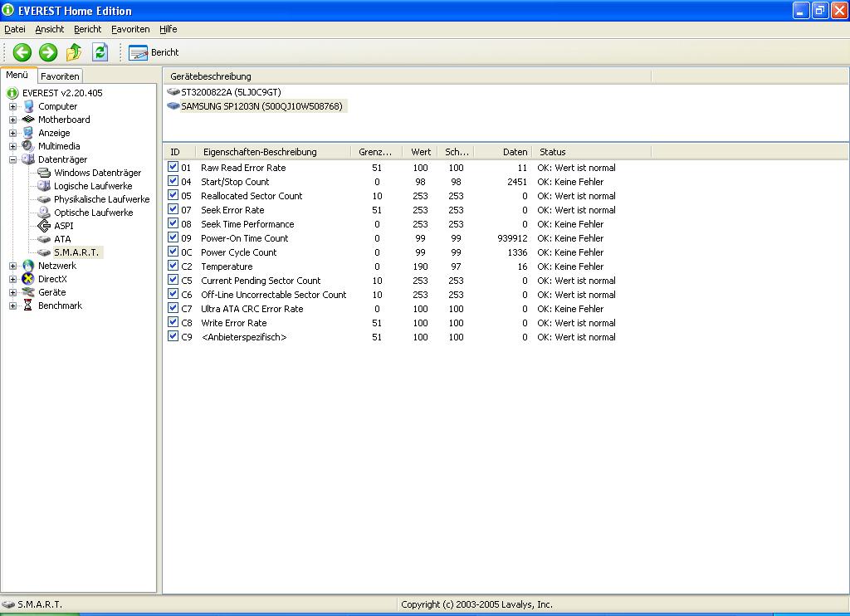Click the Gerätebeschreibung column header
850x616 pixels.
[407, 76]
